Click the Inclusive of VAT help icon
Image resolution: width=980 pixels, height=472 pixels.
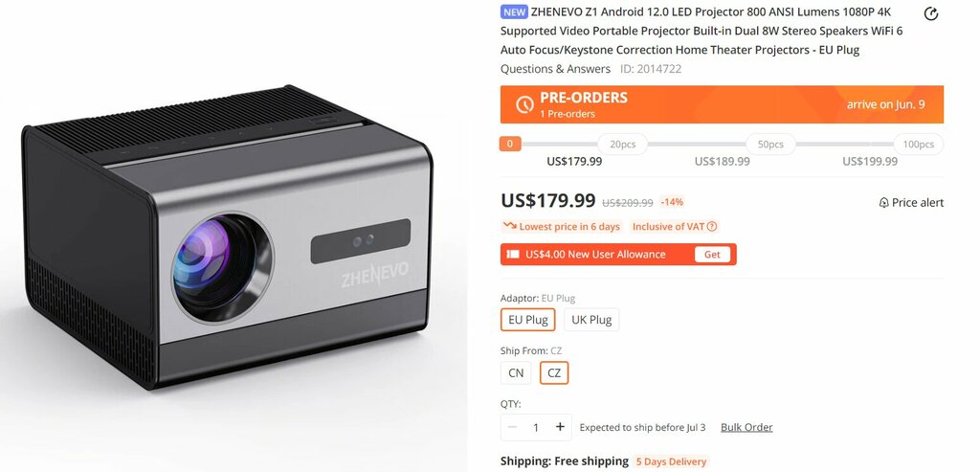tap(712, 226)
